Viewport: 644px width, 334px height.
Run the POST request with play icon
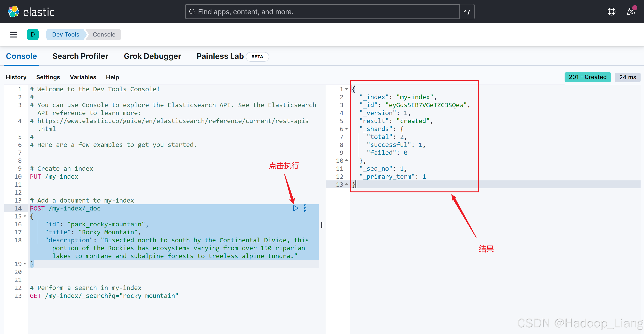pyautogui.click(x=295, y=208)
